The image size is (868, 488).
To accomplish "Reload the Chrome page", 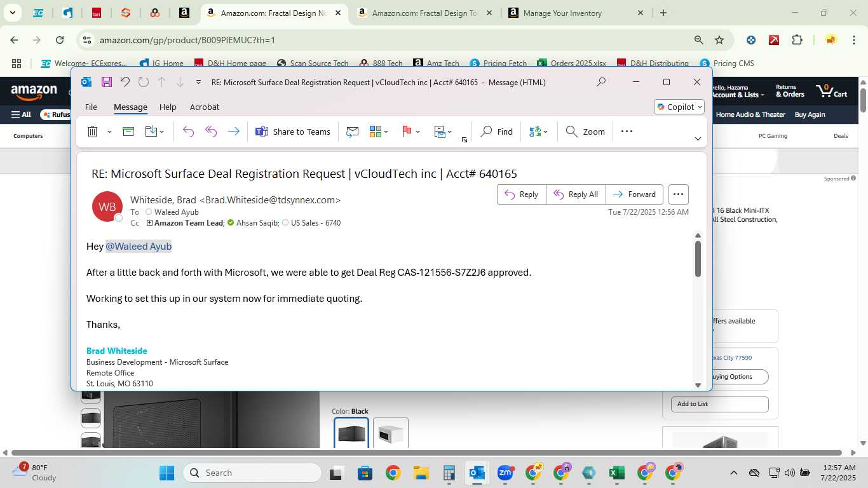I will [60, 40].
